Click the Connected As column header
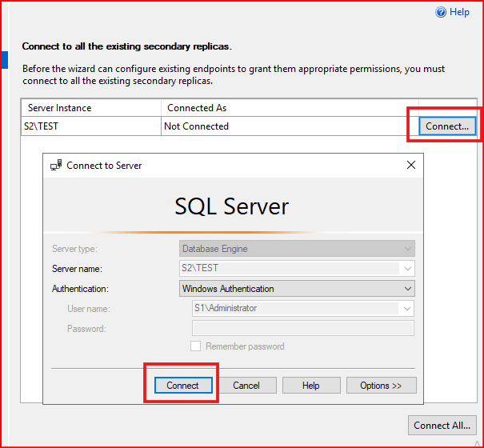 (x=290, y=108)
